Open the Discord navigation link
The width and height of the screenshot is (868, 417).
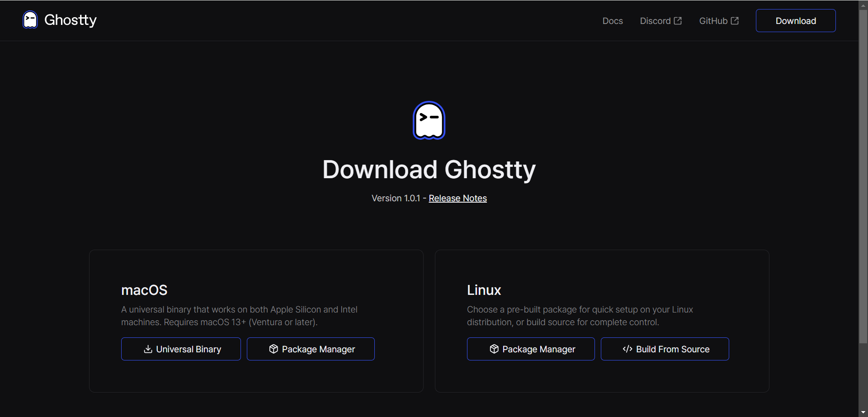(x=655, y=21)
